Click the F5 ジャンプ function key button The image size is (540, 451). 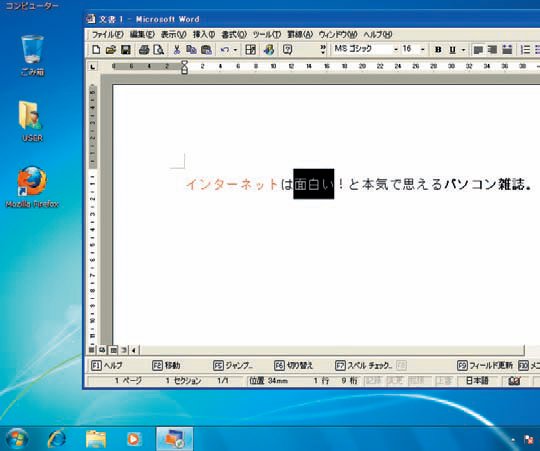pyautogui.click(x=233, y=365)
